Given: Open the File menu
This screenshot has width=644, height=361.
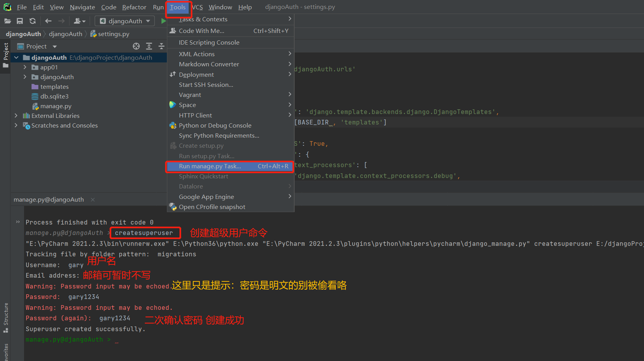Looking at the screenshot, I should coord(22,7).
